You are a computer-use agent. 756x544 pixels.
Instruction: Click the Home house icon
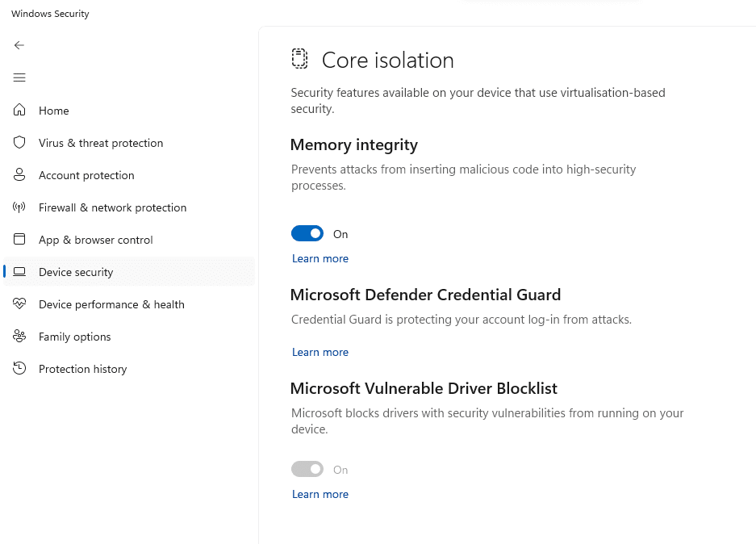[19, 110]
